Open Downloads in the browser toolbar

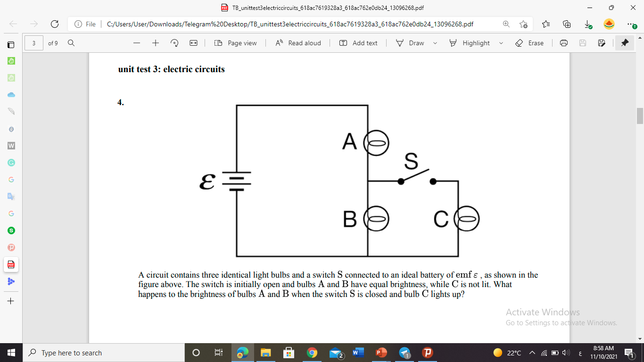586,23
